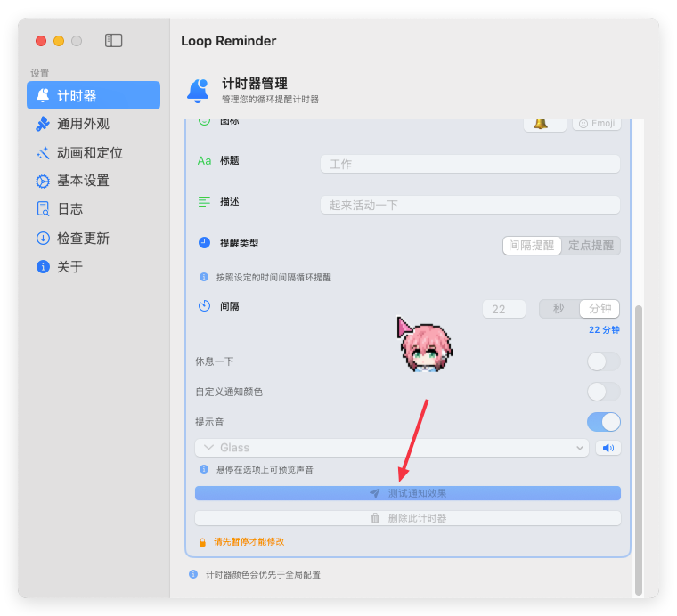Click the info icon beside 悬停在选项上可预览声音
Screen dimensions: 677x616
tap(204, 469)
